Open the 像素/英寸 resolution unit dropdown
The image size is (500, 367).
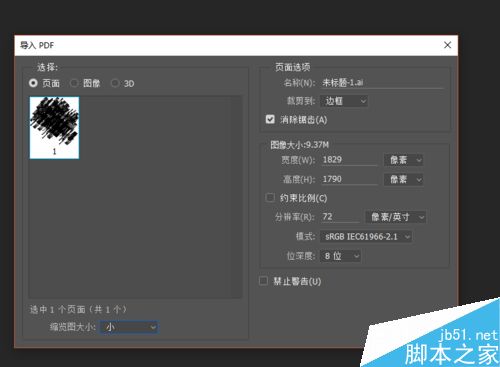[396, 217]
